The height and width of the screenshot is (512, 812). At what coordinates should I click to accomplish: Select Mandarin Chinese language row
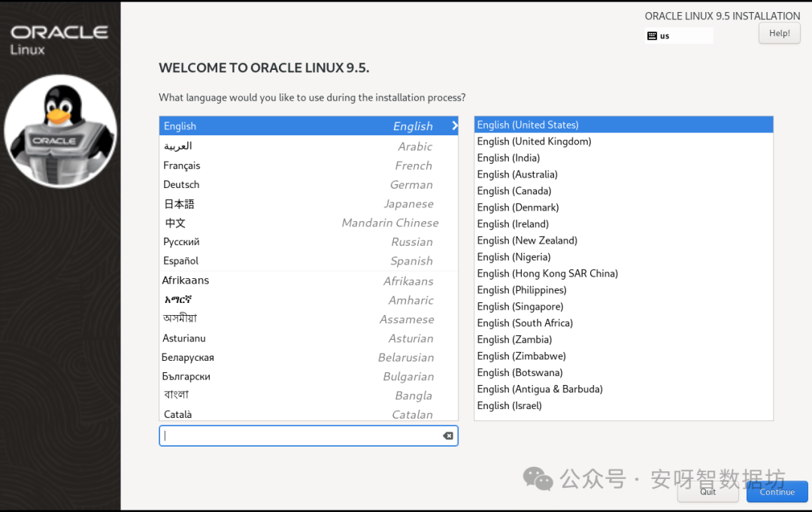(309, 223)
